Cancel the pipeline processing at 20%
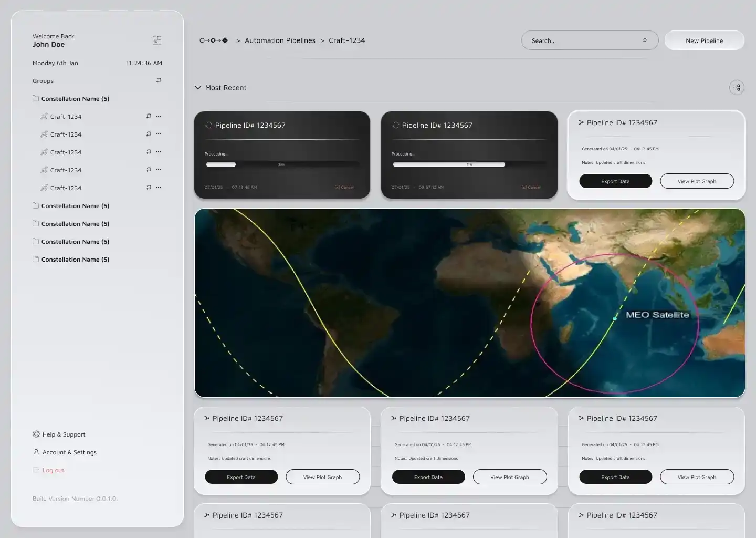This screenshot has width=756, height=538. tap(344, 187)
